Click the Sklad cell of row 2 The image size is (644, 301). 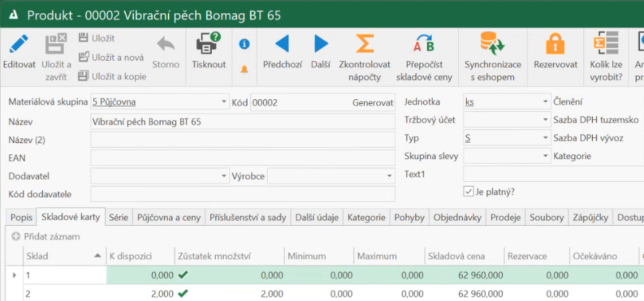pos(65,294)
